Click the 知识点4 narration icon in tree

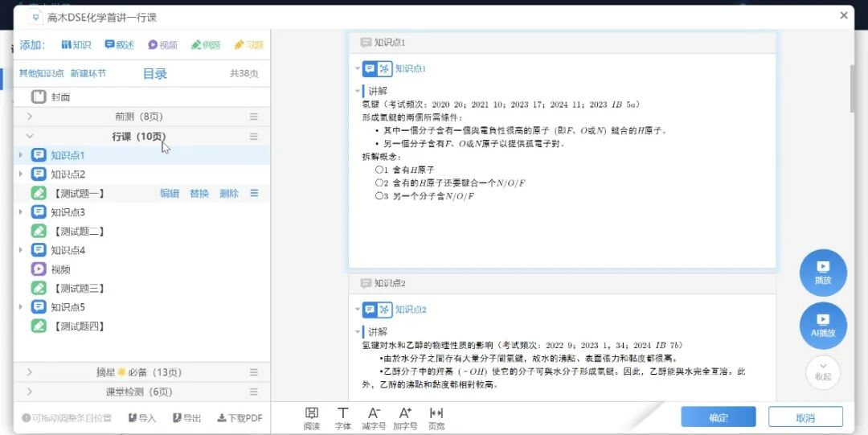click(39, 250)
